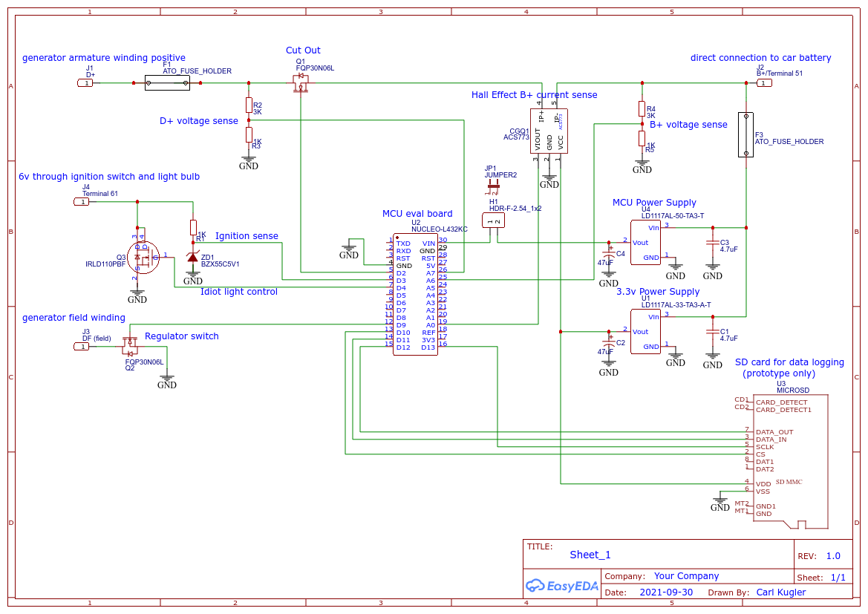The image size is (868, 614).
Task: Select the 'generator field winding' label
Action: pos(74,318)
